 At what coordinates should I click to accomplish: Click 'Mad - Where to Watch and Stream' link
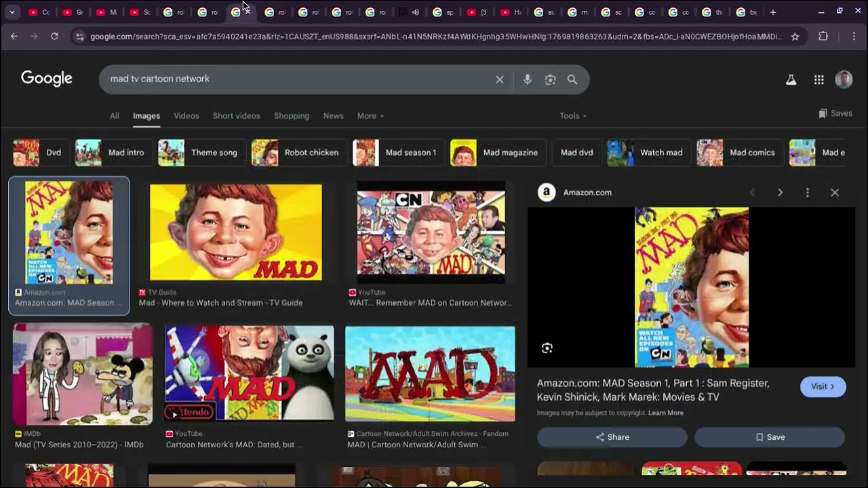point(220,303)
